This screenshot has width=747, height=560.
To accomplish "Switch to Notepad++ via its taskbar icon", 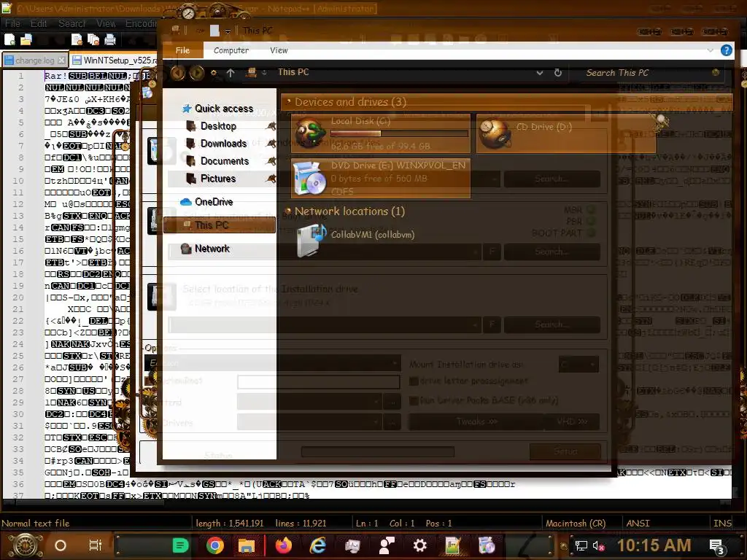I will 452,545.
